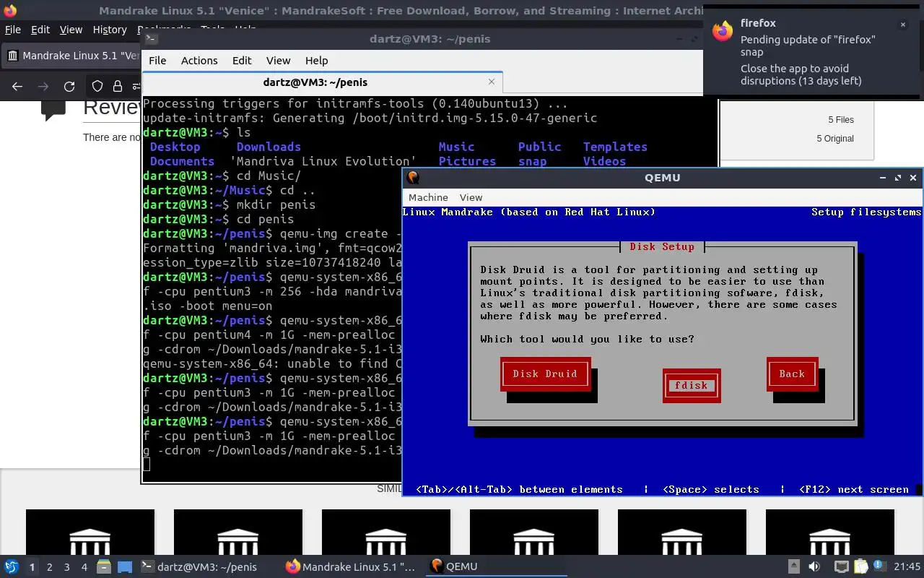Image resolution: width=924 pixels, height=578 pixels.
Task: Open the terminal View menu
Action: pos(278,61)
